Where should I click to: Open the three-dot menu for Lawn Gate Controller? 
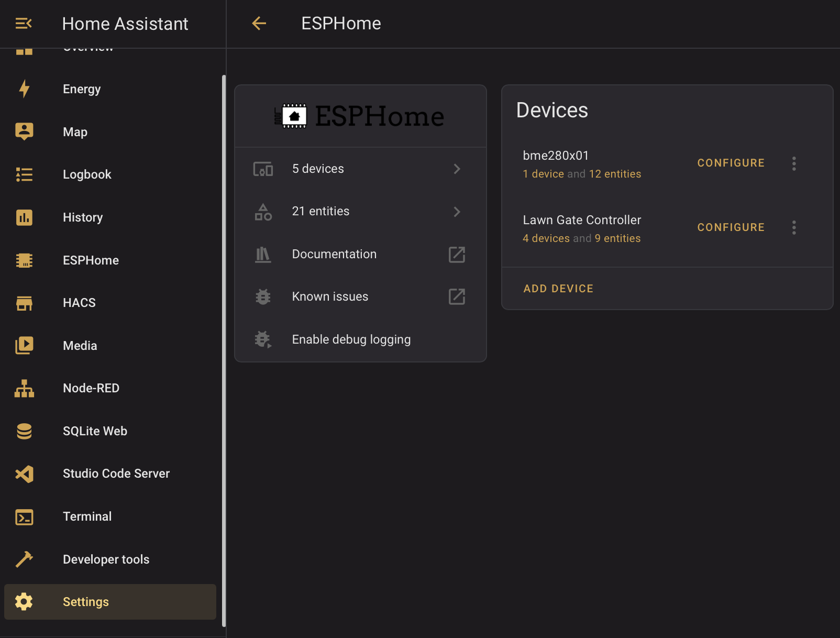[x=794, y=227]
